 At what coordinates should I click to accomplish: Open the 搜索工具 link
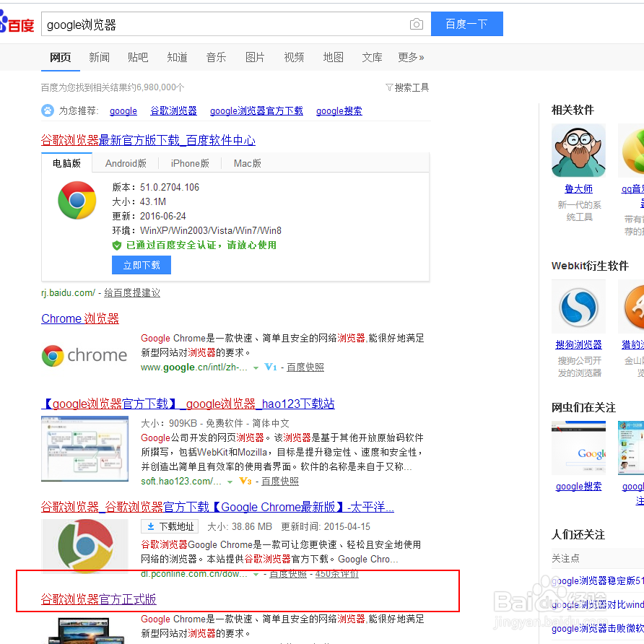click(412, 87)
